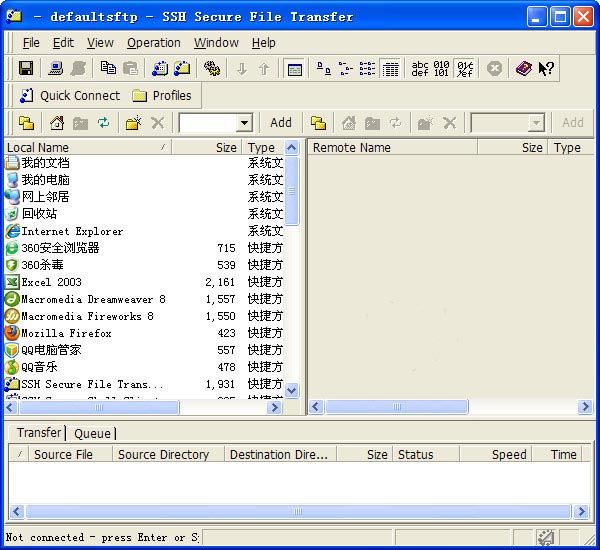Image resolution: width=600 pixels, height=550 pixels.
Task: Click transfer pane horizontal scrollbar thumb
Action: [x=298, y=511]
